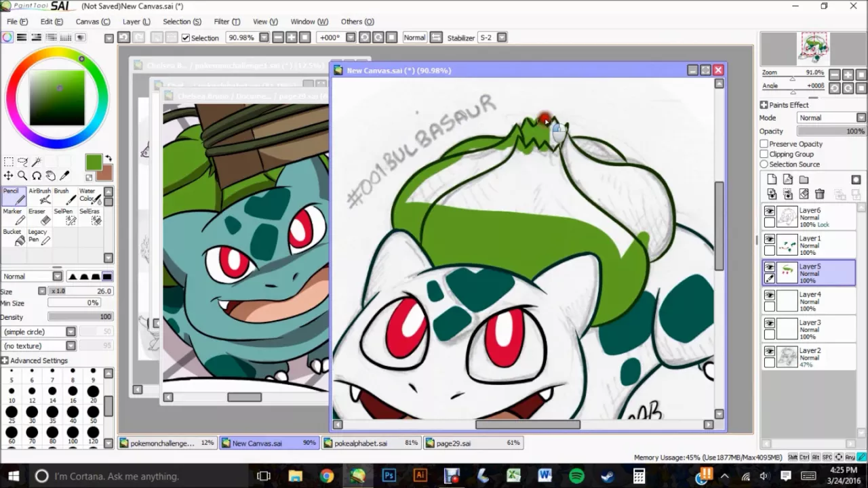The image size is (868, 488).
Task: Select the SelPen tool
Action: tap(64, 216)
